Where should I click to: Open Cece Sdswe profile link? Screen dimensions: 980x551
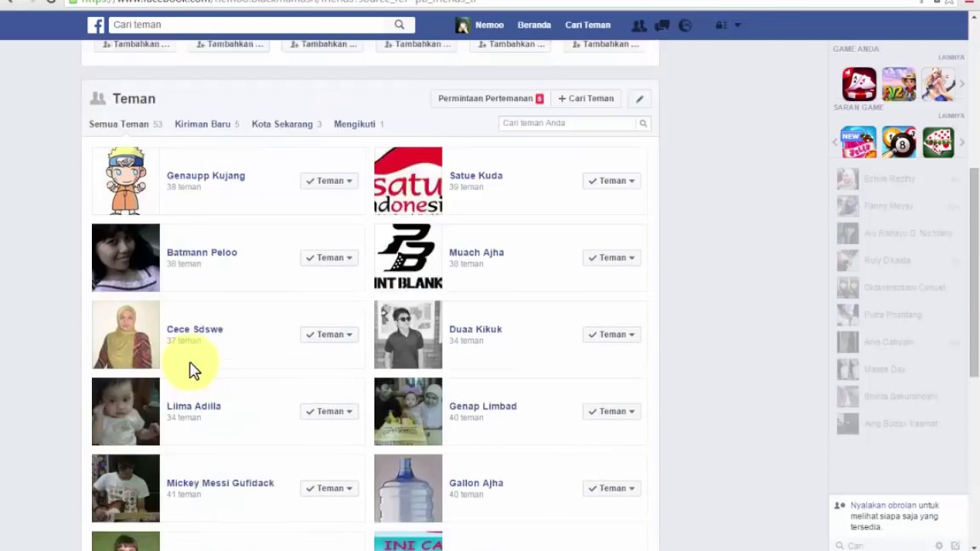pyautogui.click(x=194, y=330)
